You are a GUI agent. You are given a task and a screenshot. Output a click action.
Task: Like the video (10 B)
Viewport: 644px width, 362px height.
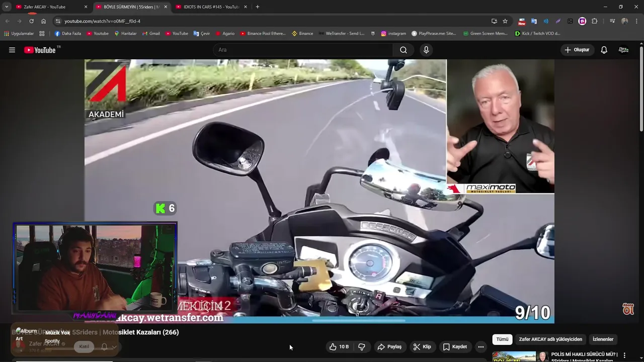coord(339,347)
